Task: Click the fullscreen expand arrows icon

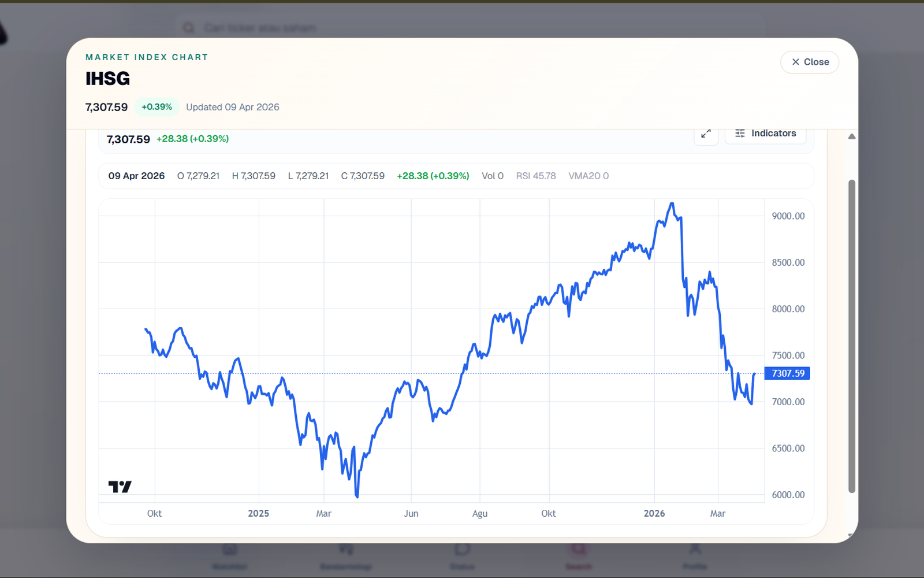Action: [706, 134]
